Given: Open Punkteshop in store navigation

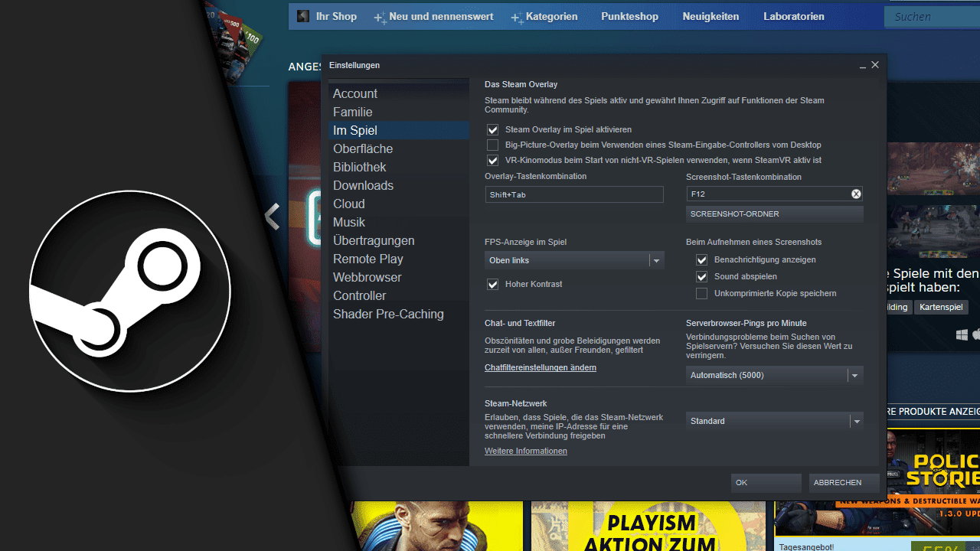Looking at the screenshot, I should click(629, 16).
